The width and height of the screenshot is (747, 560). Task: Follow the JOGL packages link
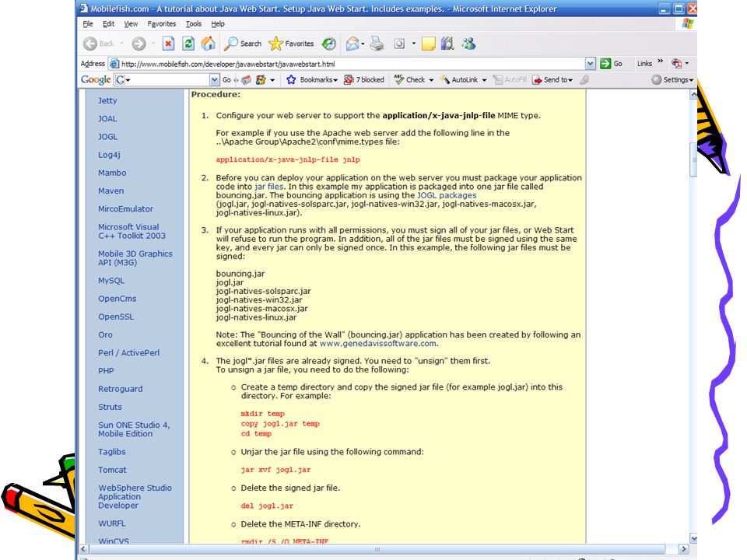pyautogui.click(x=447, y=195)
